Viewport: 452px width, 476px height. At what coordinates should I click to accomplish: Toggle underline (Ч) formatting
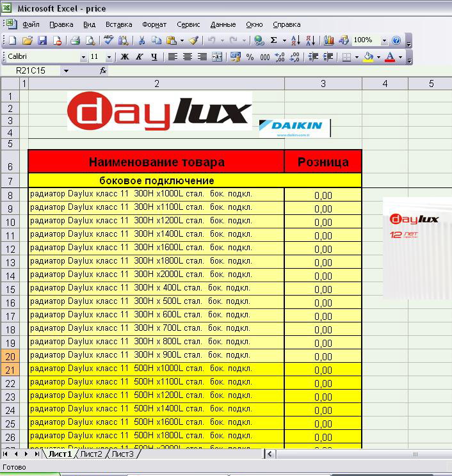point(154,57)
